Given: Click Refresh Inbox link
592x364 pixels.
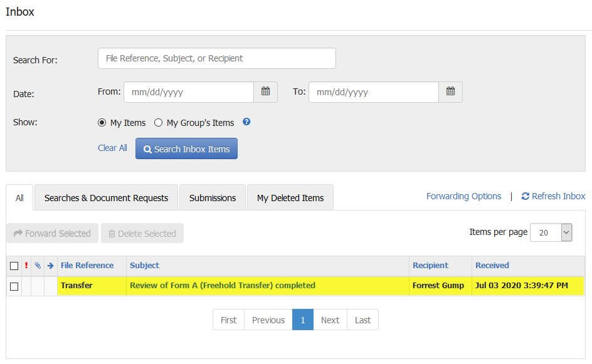Looking at the screenshot, I should pos(554,196).
